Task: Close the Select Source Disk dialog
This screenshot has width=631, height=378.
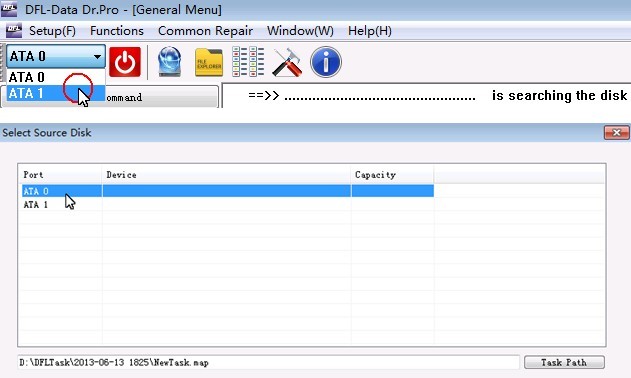Action: [x=617, y=132]
